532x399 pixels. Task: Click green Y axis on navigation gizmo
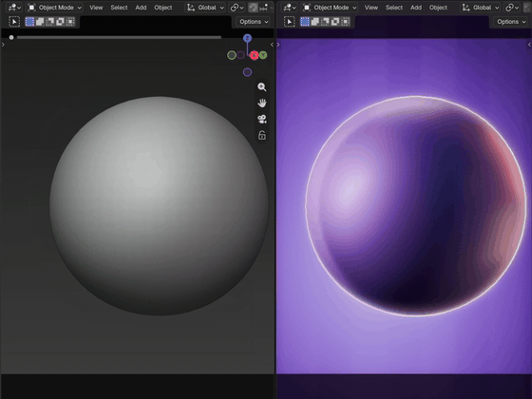click(263, 55)
